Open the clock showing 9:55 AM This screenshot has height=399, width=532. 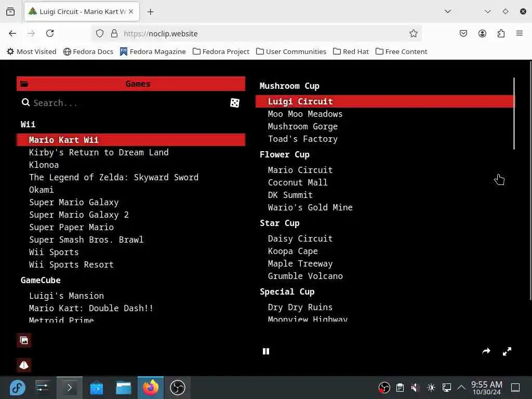(x=486, y=388)
